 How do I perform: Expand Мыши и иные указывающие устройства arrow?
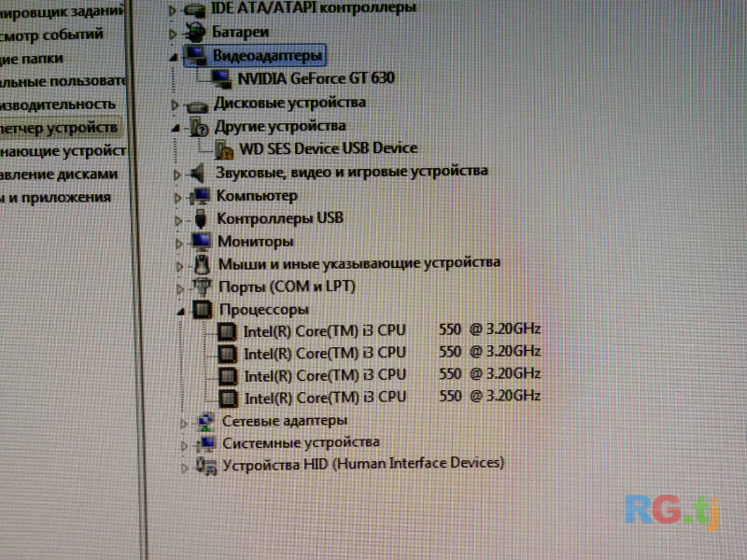click(x=179, y=266)
